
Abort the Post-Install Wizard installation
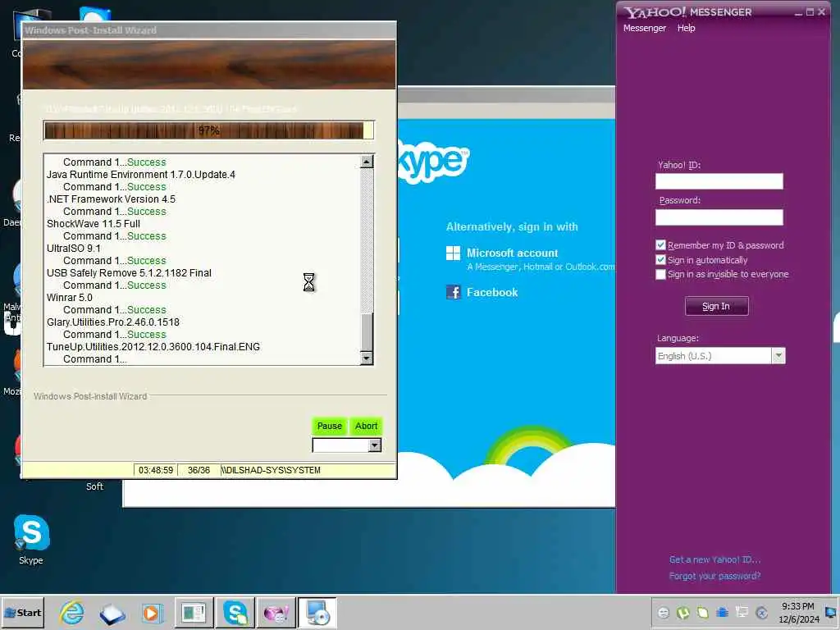pos(367,426)
